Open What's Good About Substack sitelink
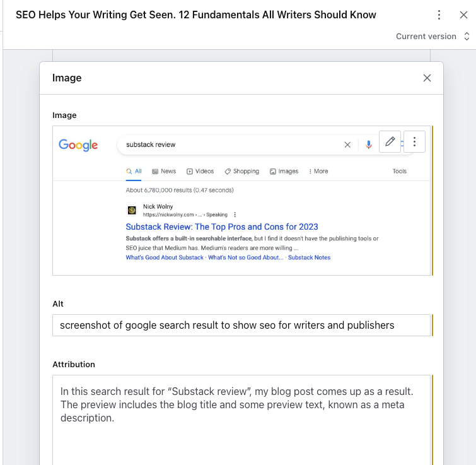 click(165, 257)
